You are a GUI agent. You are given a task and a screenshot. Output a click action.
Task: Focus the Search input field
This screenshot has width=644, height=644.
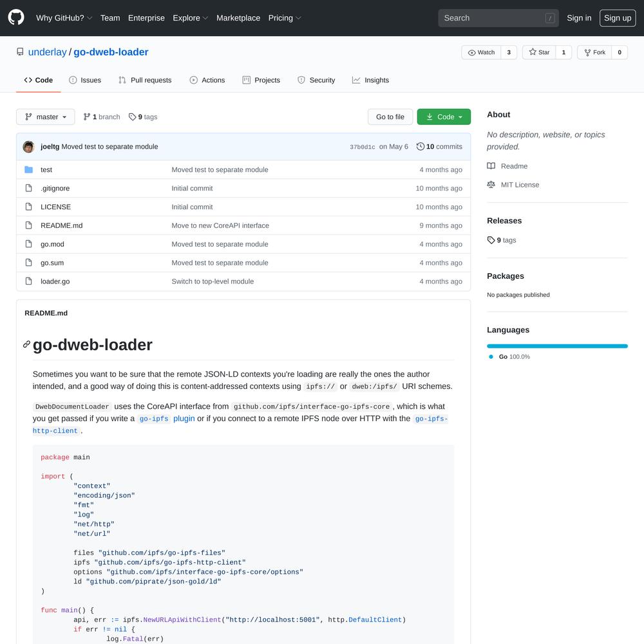[498, 18]
